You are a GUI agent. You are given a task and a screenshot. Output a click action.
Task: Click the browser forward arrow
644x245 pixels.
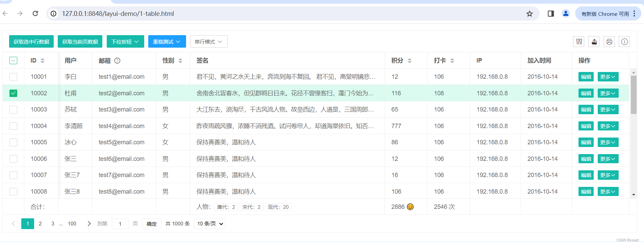[x=20, y=14]
